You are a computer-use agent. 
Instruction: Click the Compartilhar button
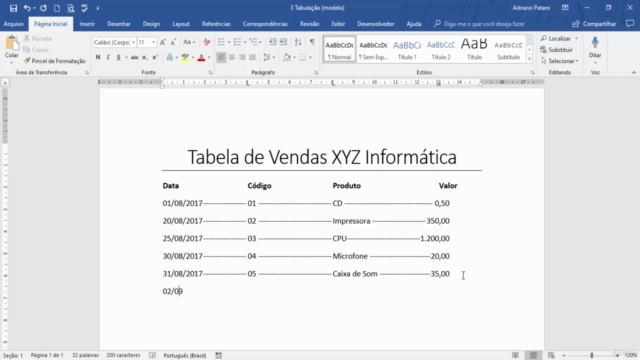594,24
